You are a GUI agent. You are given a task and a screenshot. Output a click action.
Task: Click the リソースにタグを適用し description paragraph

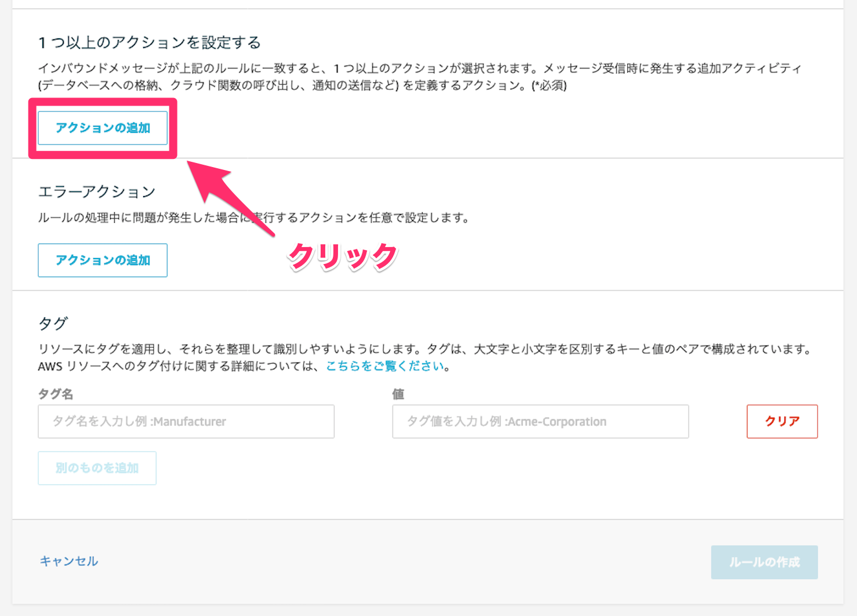pyautogui.click(x=424, y=357)
